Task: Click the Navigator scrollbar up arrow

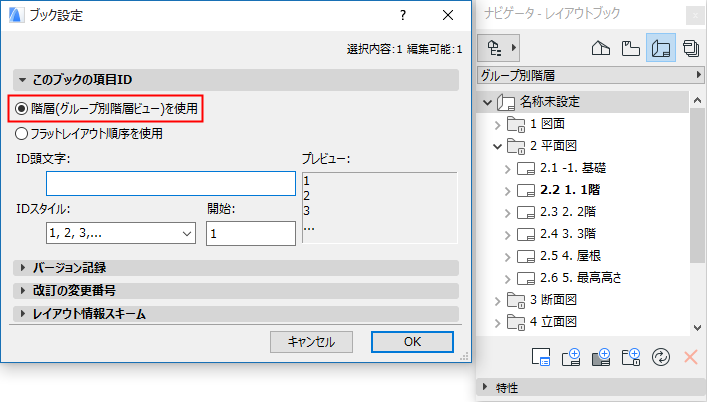Action: [x=697, y=100]
